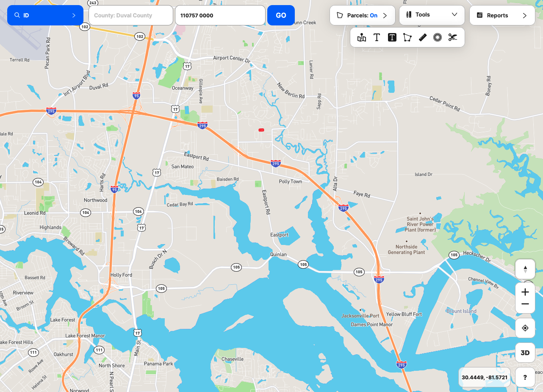The width and height of the screenshot is (543, 392).
Task: Click the County: Duval County field
Action: pyautogui.click(x=131, y=15)
